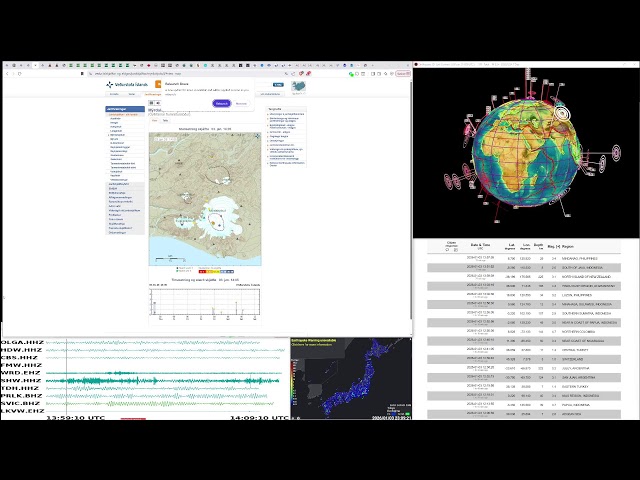Click the 3D earthquake globe

click(x=526, y=152)
